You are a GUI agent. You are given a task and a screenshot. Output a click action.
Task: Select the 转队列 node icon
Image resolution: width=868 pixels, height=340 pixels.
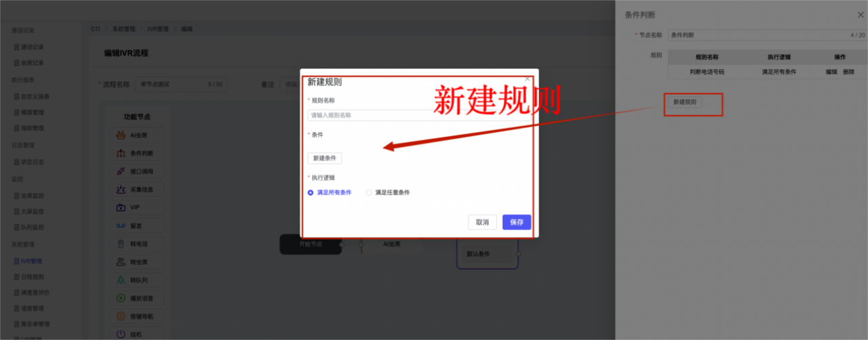coord(121,280)
